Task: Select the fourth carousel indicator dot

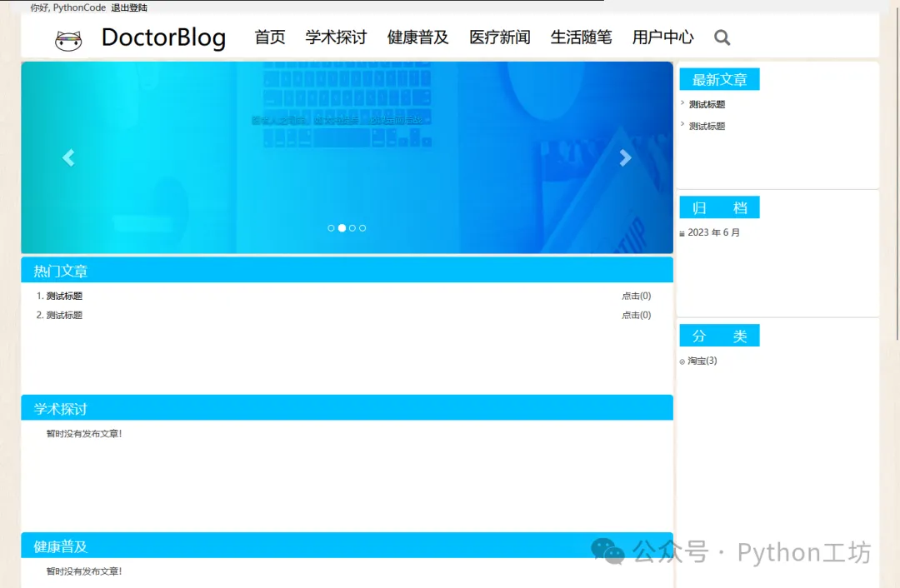Action: tap(362, 227)
